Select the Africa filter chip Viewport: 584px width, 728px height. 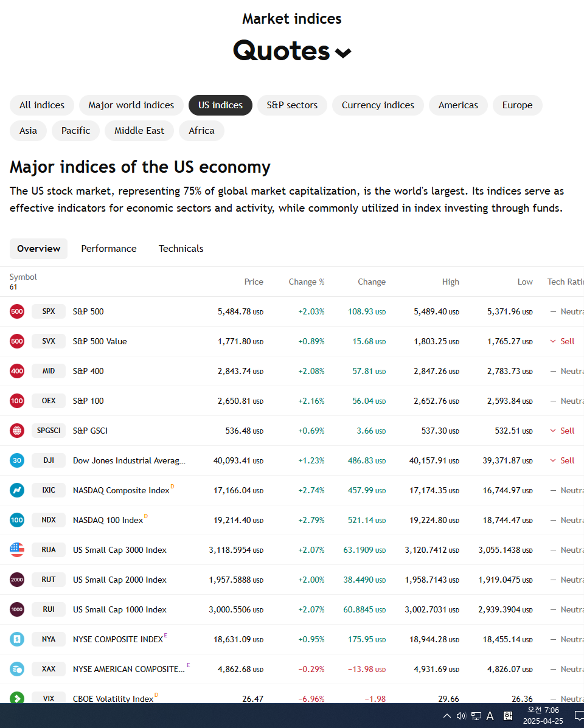click(201, 131)
